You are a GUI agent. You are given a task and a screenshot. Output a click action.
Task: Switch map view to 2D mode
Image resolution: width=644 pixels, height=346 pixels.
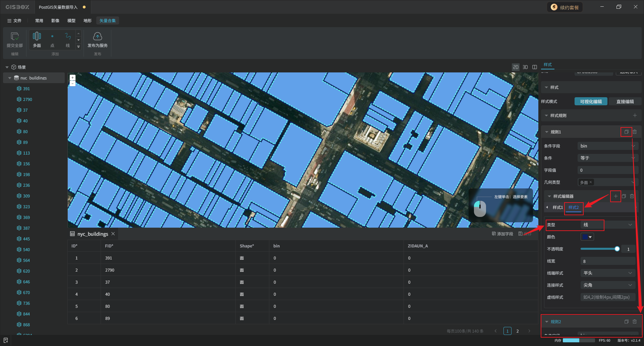516,67
